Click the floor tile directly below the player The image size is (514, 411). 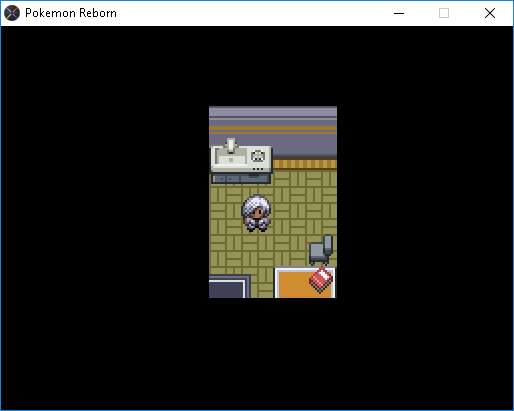(257, 242)
